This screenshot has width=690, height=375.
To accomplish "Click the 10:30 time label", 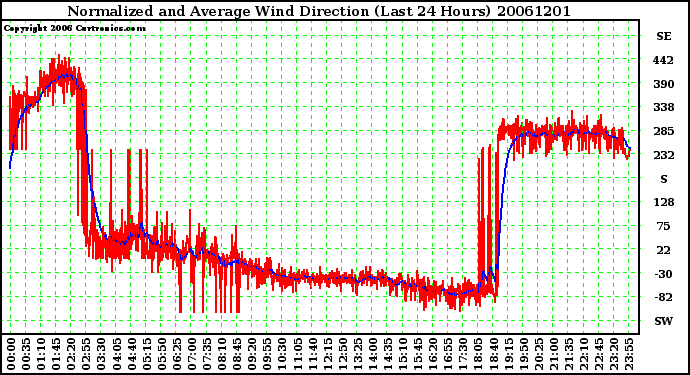I will pos(282,354).
